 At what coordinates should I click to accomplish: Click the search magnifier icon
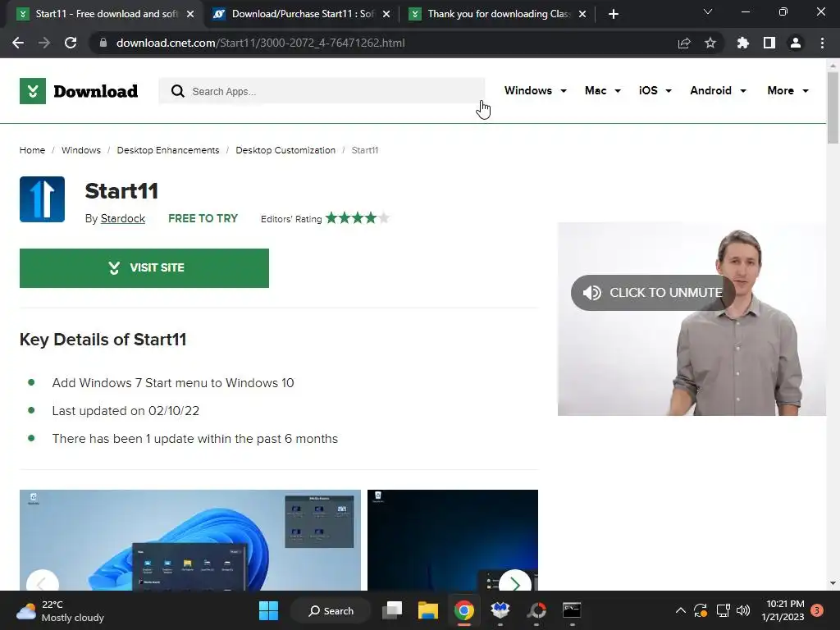tap(177, 91)
